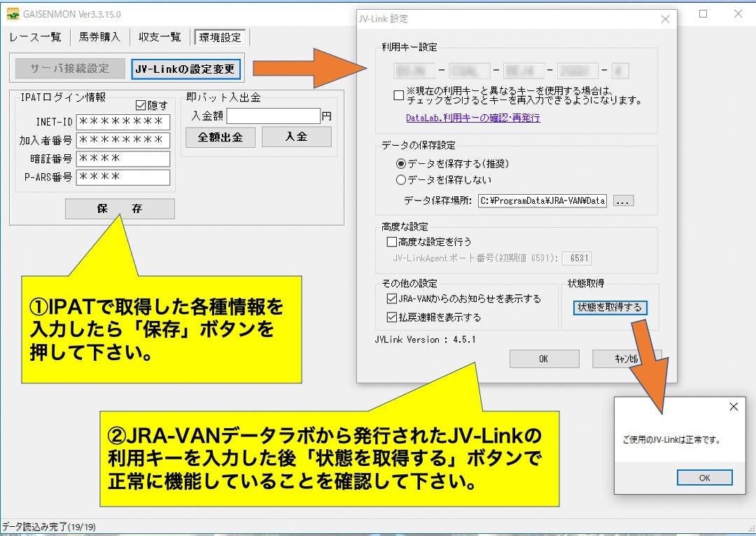This screenshot has width=756, height=536.
Task: Click the GAISENMON app icon in title bar
Action: [13, 14]
